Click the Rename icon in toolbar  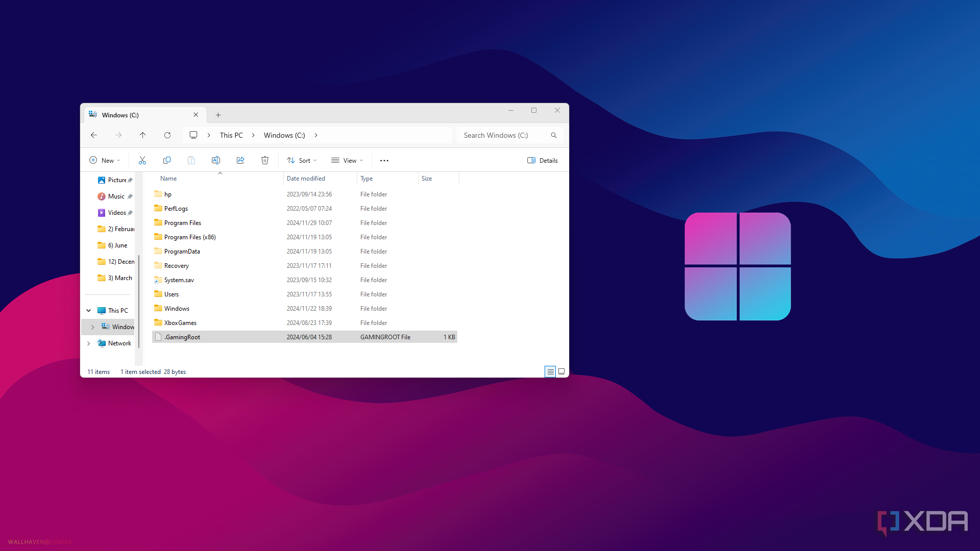216,160
